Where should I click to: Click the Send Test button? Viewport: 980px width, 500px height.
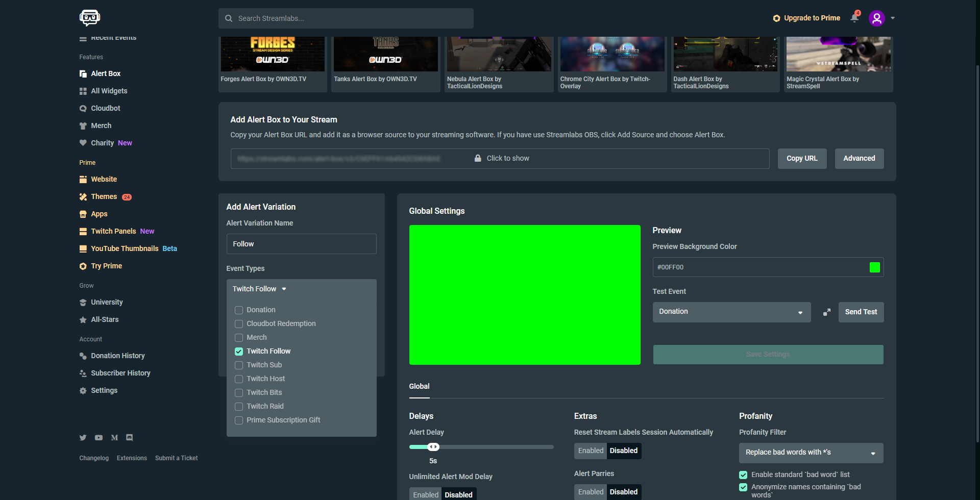tap(861, 312)
